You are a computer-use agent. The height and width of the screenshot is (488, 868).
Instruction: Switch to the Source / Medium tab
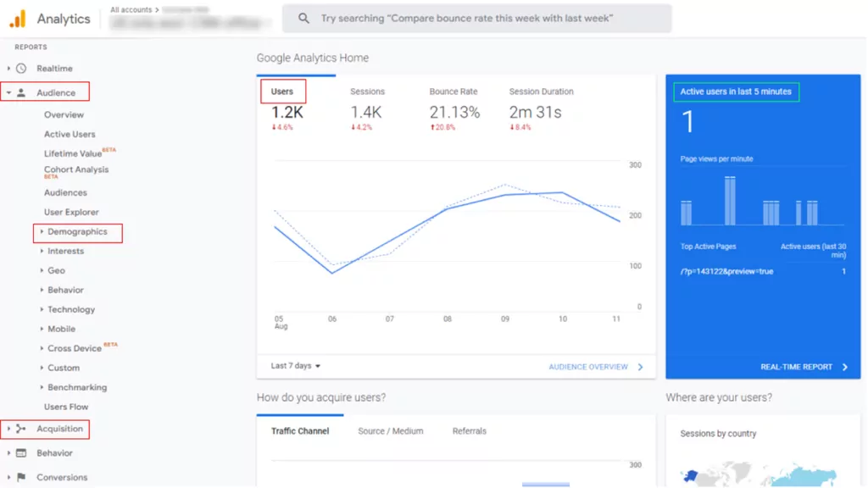[x=390, y=430]
